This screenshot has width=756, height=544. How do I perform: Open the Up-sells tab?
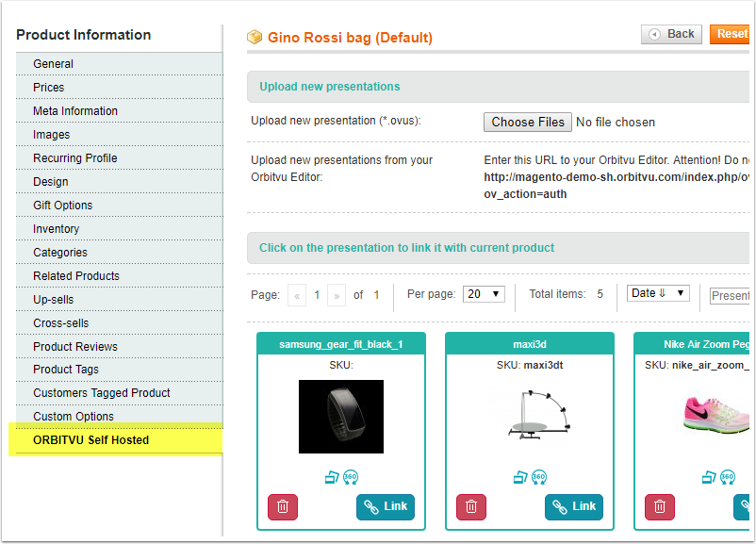pyautogui.click(x=120, y=300)
